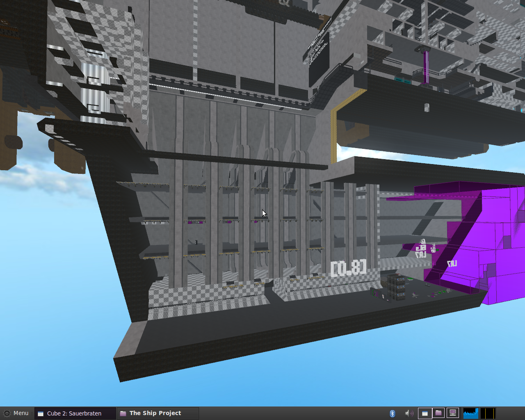Click the white [0.8] wall marking
Screen dimensions: 525x420
[x=348, y=268]
